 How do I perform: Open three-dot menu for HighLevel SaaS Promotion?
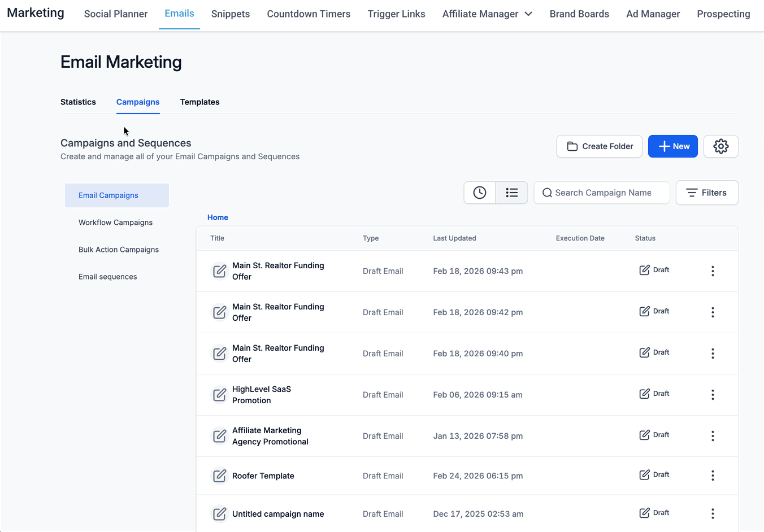pos(713,395)
